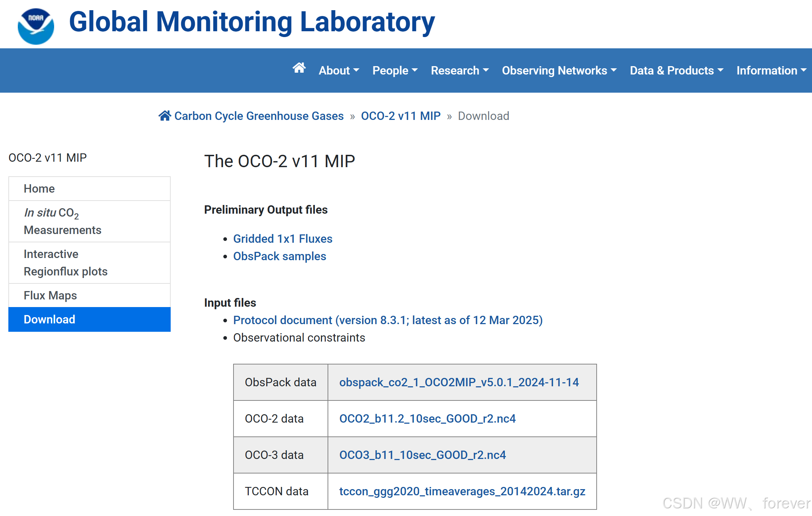Download tccon_ggg2020_timeaverages tar.gz file

[462, 491]
